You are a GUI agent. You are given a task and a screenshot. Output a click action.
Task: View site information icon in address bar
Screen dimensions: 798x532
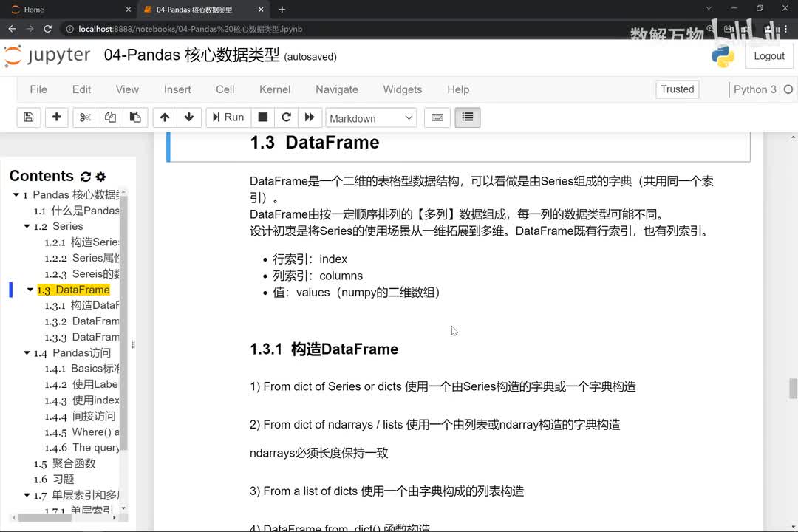point(69,29)
